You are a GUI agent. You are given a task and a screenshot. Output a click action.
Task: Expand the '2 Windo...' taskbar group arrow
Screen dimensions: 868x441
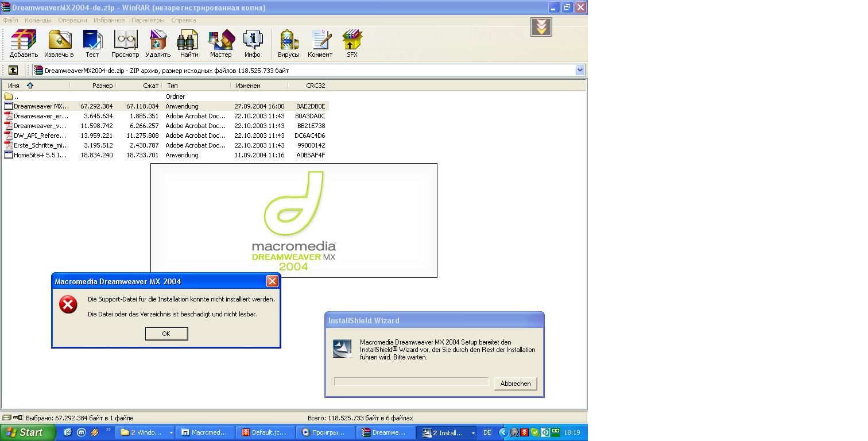pyautogui.click(x=170, y=433)
